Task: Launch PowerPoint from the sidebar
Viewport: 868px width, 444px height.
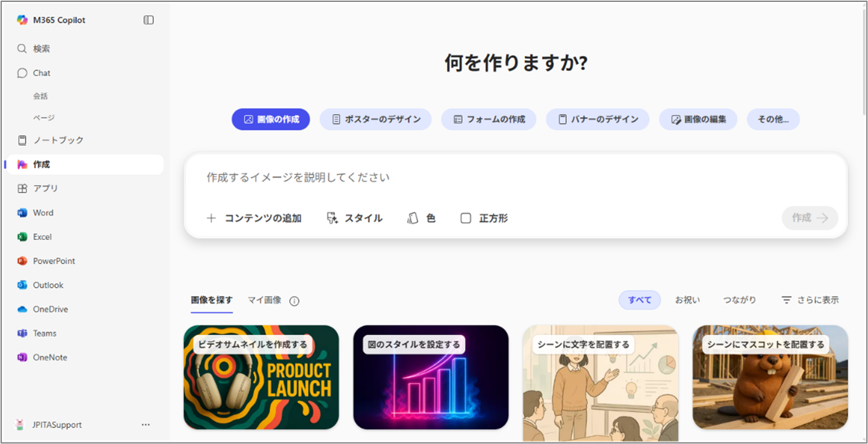Action: point(54,260)
